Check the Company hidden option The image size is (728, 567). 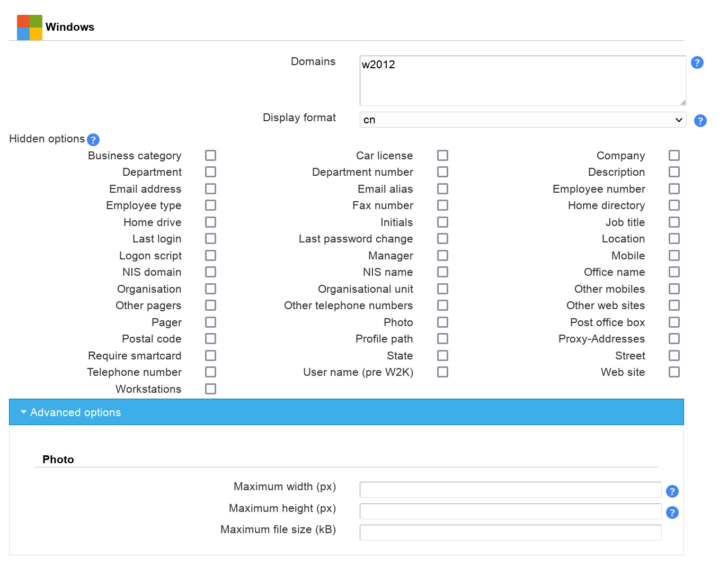674,156
